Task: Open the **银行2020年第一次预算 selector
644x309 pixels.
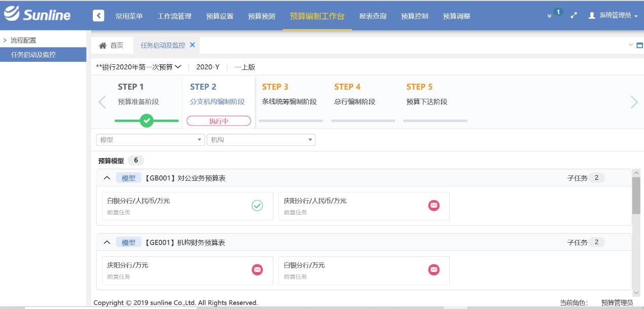Action: pyautogui.click(x=138, y=67)
